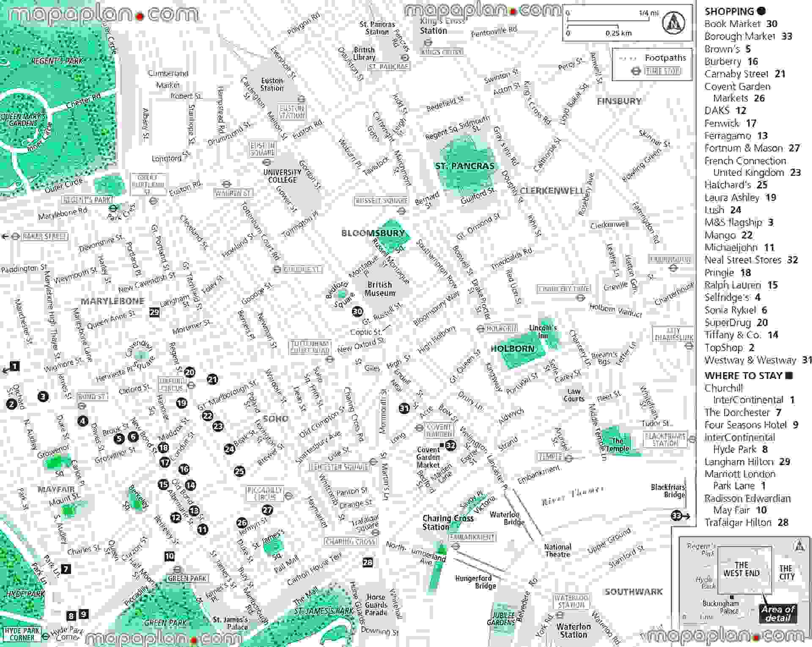The image size is (812, 647).
Task: Click the HYDE PARK CORNER station label
Action: (22, 634)
